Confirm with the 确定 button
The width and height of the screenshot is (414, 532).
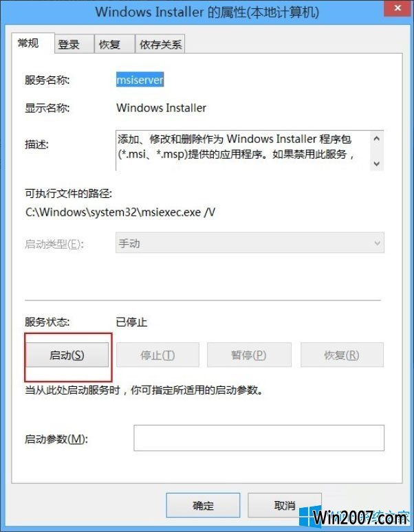click(203, 505)
